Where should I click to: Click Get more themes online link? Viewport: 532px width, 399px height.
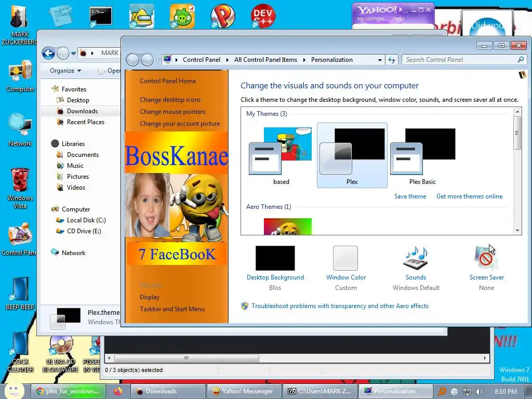469,196
